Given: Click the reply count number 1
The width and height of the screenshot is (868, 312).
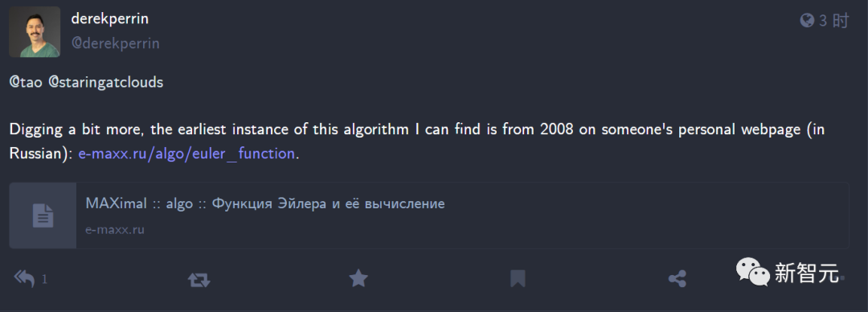Looking at the screenshot, I should pyautogui.click(x=45, y=279).
